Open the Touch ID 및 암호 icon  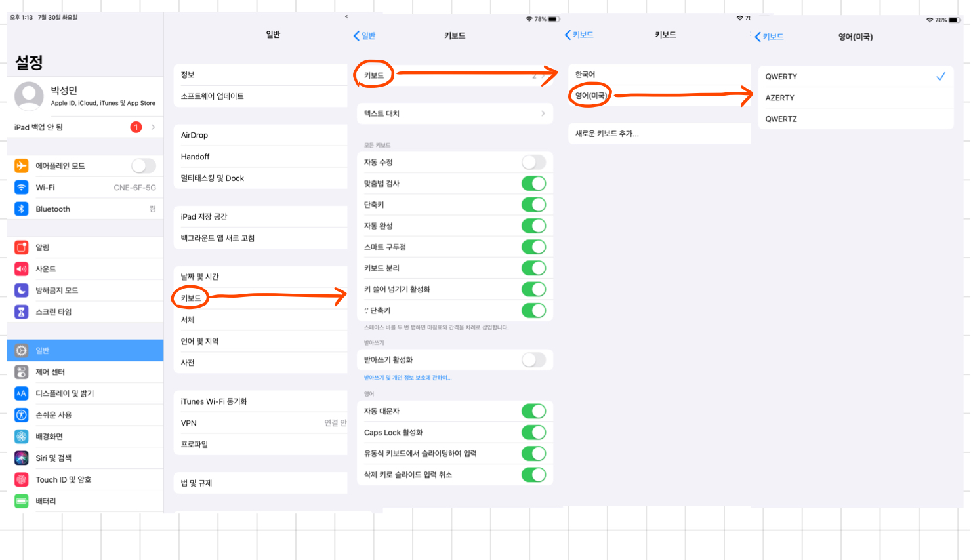[22, 479]
